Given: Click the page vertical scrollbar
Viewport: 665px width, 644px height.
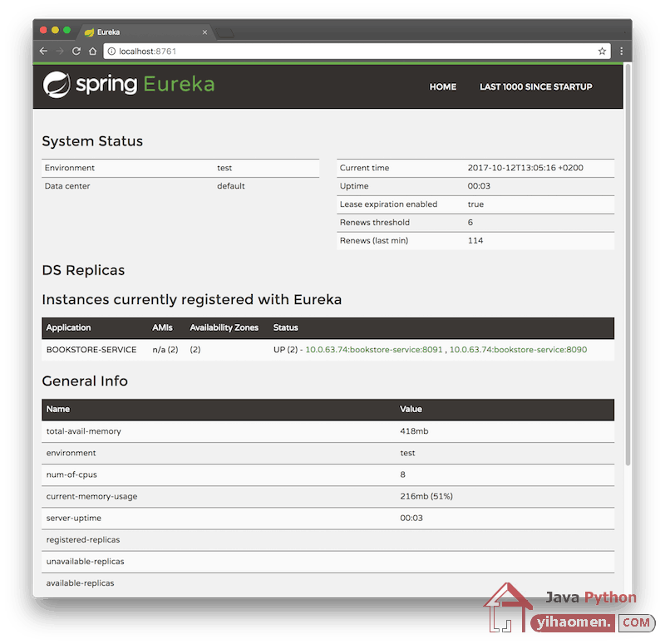Looking at the screenshot, I should [x=628, y=265].
